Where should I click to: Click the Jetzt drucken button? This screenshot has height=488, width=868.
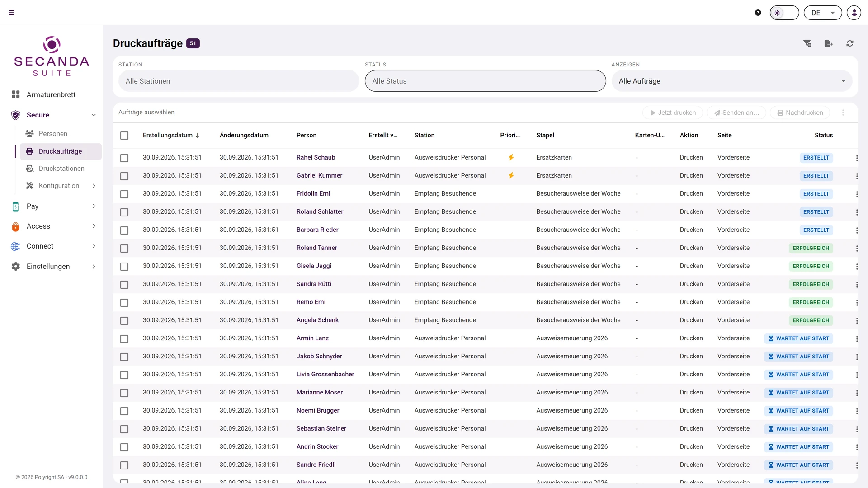pos(673,113)
